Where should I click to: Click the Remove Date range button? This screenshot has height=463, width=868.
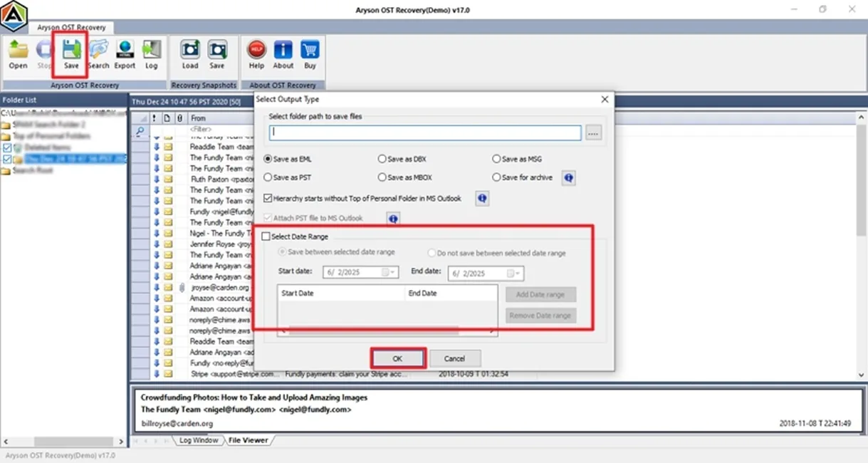coord(541,316)
